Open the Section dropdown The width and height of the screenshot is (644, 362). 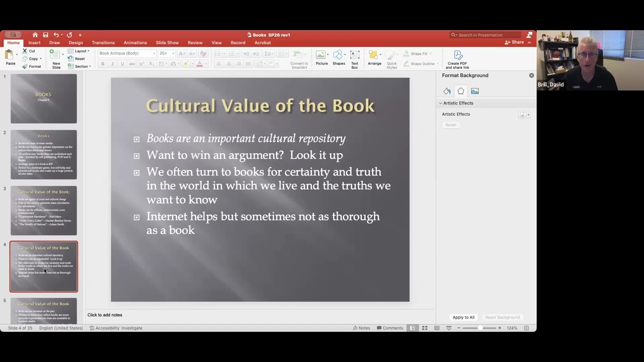[79, 66]
